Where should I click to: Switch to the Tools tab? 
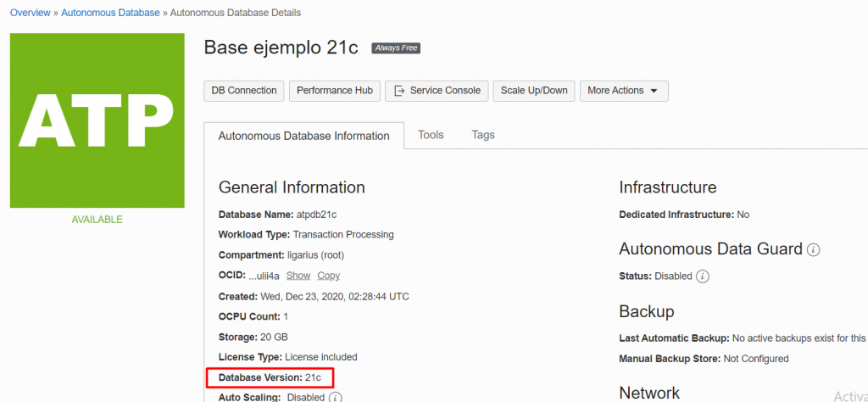431,135
